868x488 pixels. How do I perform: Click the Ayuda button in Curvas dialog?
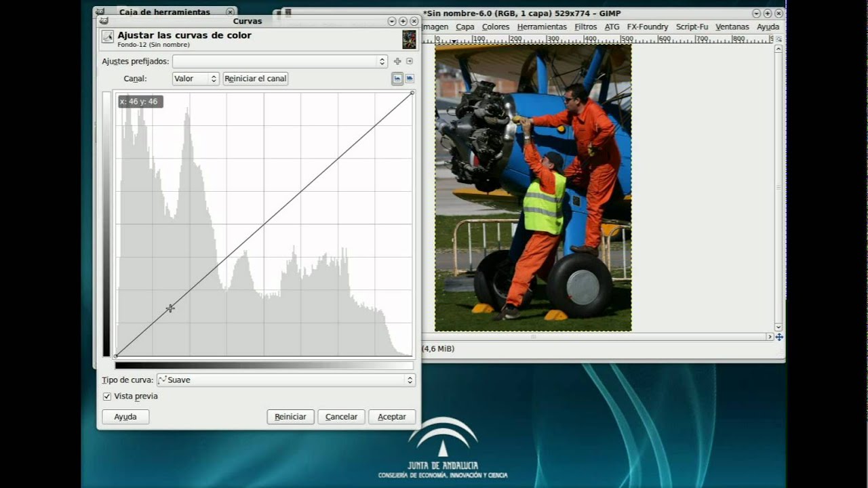125,417
